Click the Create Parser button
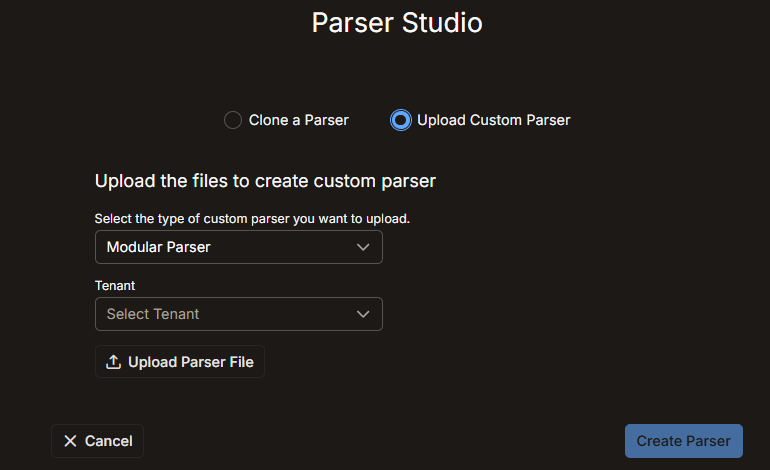The width and height of the screenshot is (770, 470). (684, 441)
